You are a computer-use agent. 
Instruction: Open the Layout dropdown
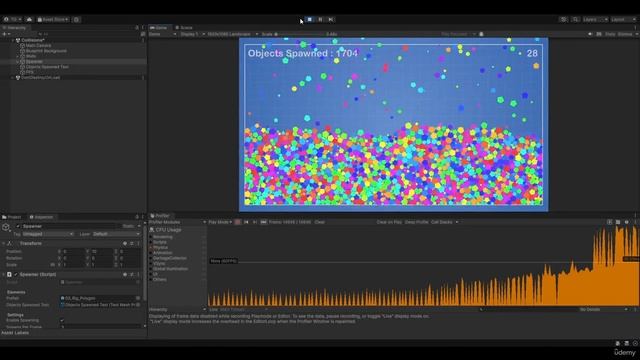point(623,19)
